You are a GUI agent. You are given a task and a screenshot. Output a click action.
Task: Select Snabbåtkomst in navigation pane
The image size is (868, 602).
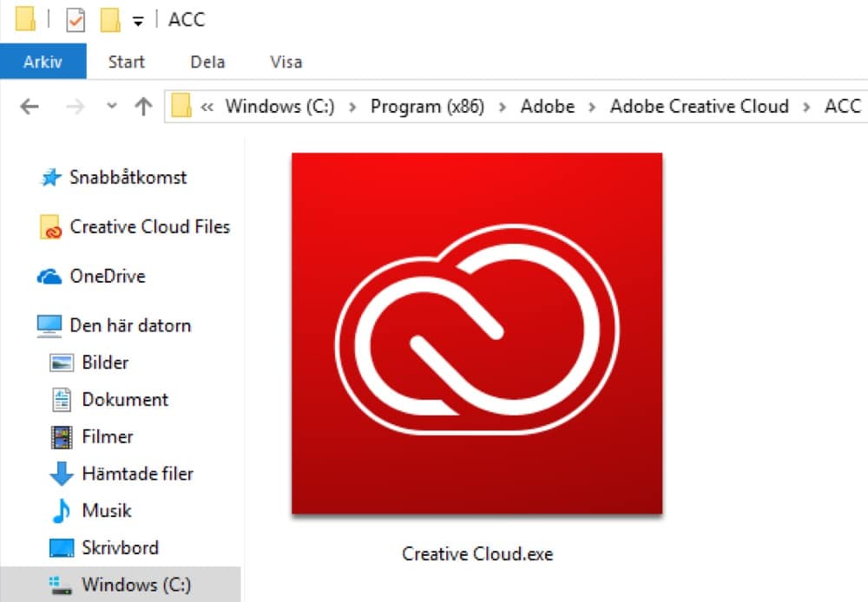pos(128,177)
